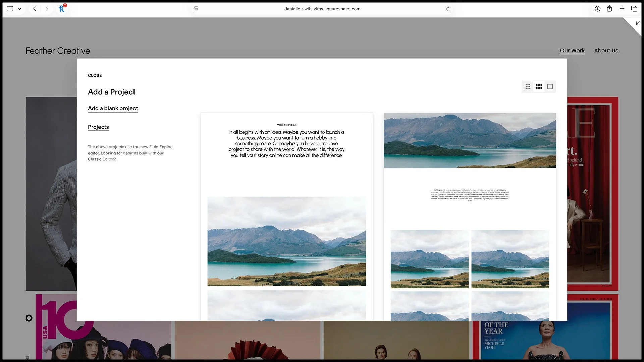Open the Safari share sheet

[x=610, y=9]
